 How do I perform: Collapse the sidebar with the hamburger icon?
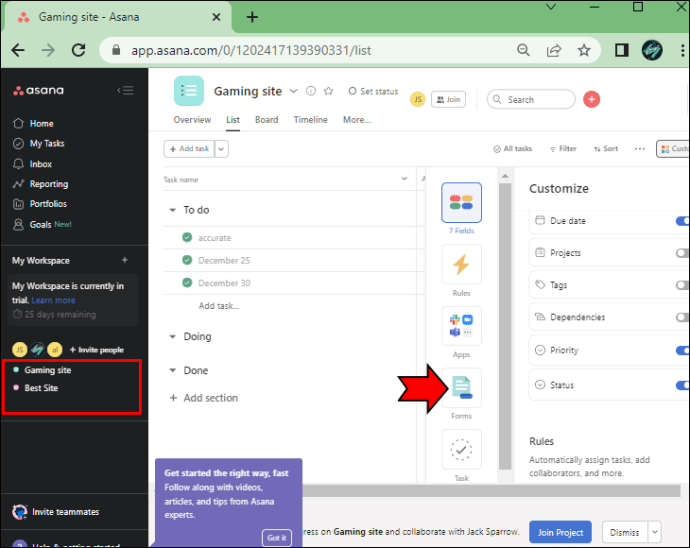pos(126,91)
